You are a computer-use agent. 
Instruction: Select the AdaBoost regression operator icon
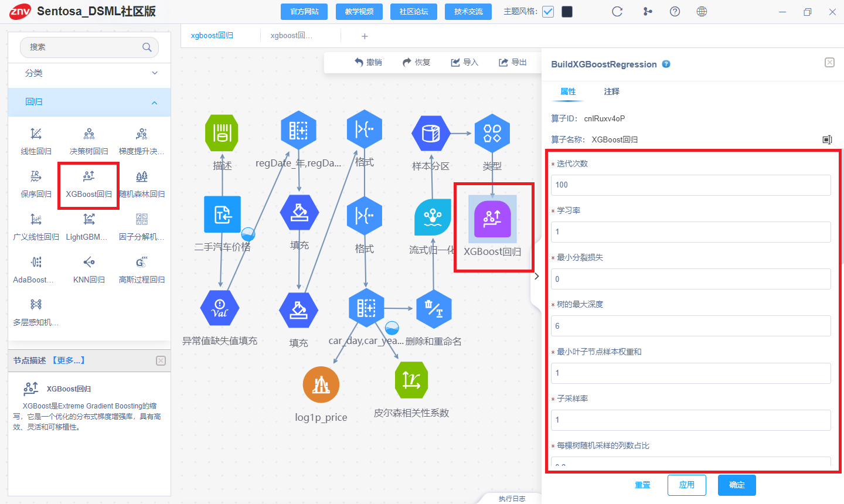pos(36,262)
